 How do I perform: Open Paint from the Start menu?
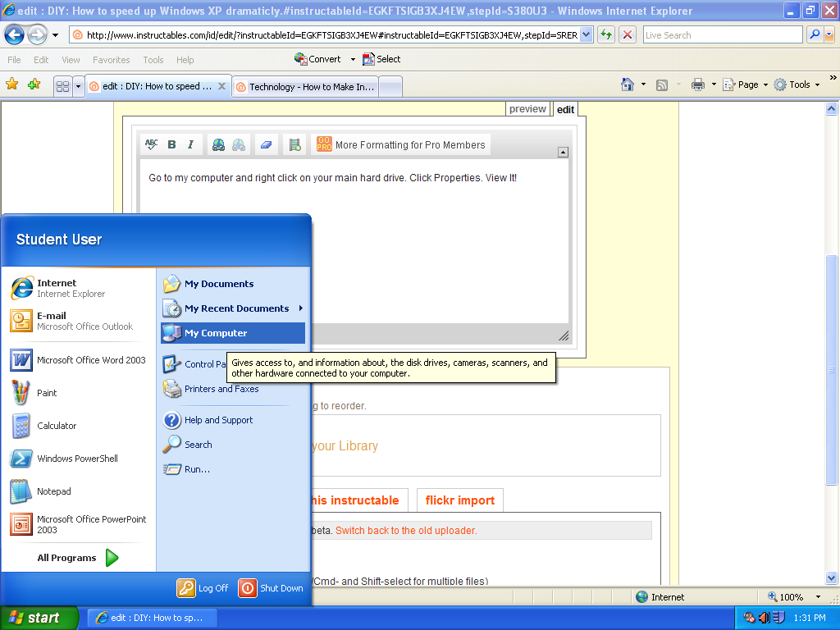(x=47, y=393)
